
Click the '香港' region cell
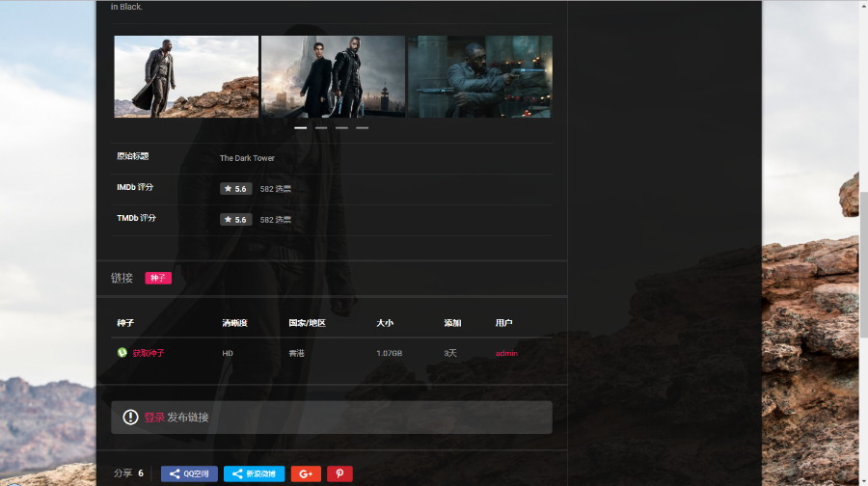pos(297,353)
